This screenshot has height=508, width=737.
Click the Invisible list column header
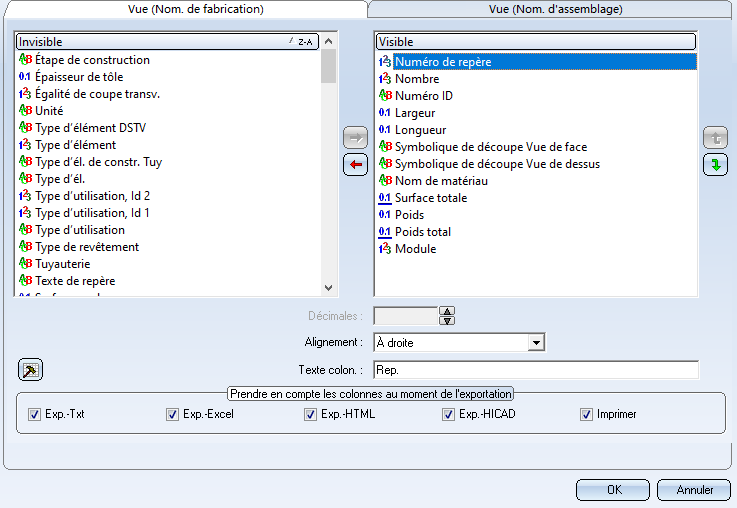point(168,42)
